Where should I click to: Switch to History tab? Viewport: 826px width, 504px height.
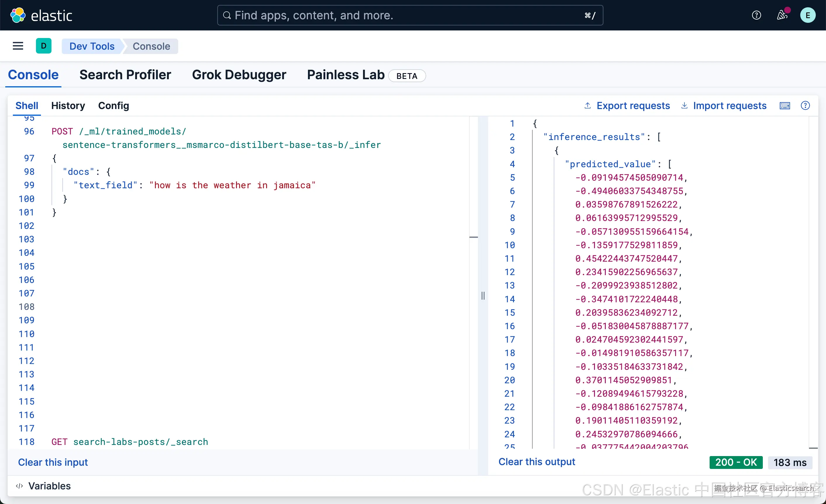point(68,106)
